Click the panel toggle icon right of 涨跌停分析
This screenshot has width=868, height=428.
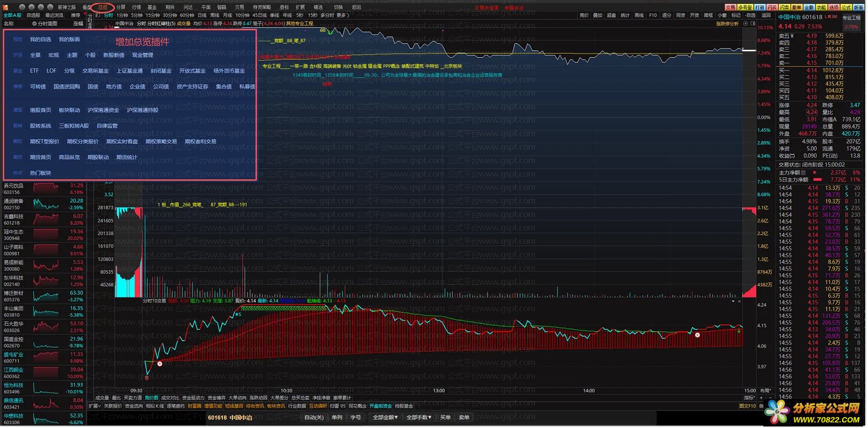click(x=753, y=23)
